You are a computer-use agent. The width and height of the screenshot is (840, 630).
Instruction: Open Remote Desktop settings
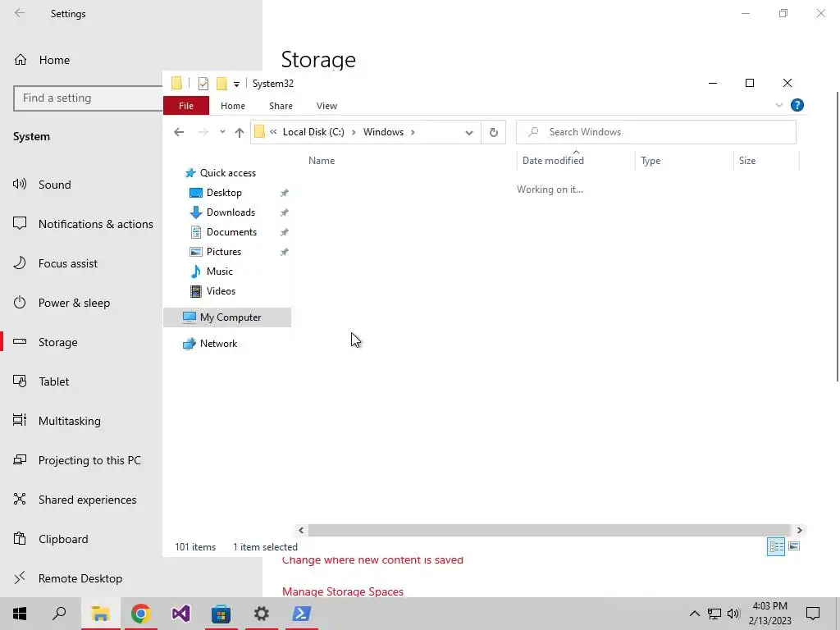tap(80, 578)
